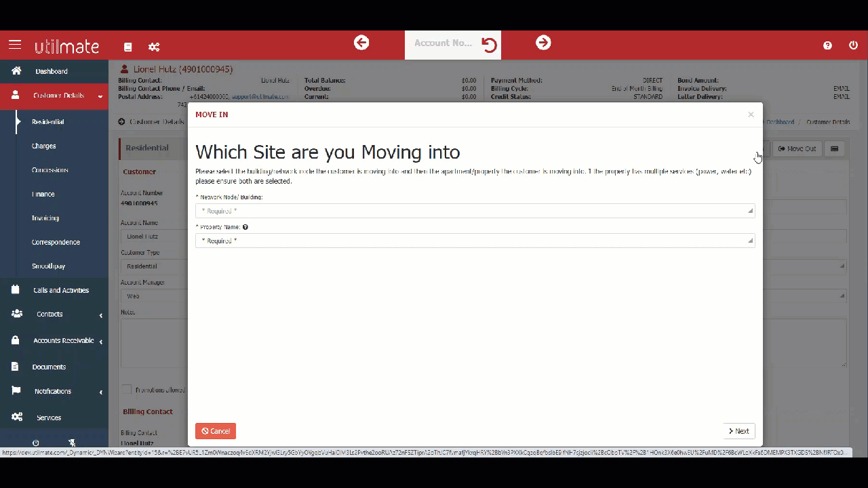Open the hamburger navigation menu

click(15, 45)
